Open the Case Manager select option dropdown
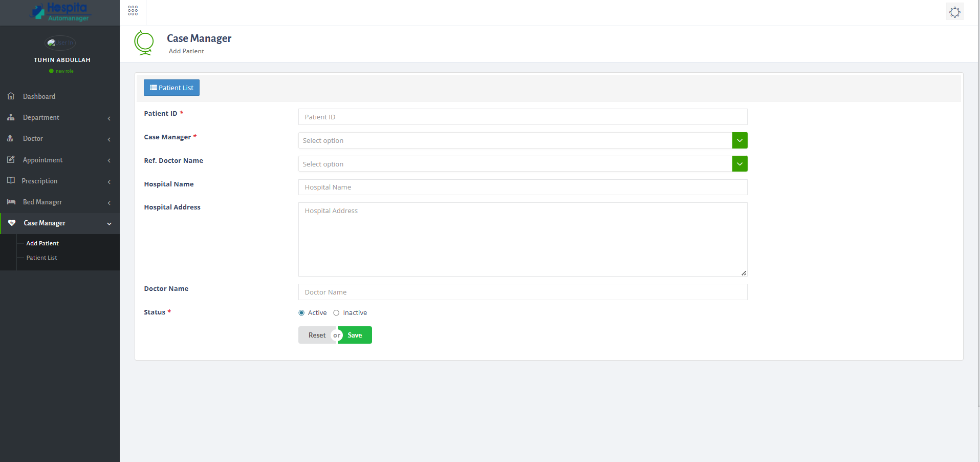 point(739,140)
